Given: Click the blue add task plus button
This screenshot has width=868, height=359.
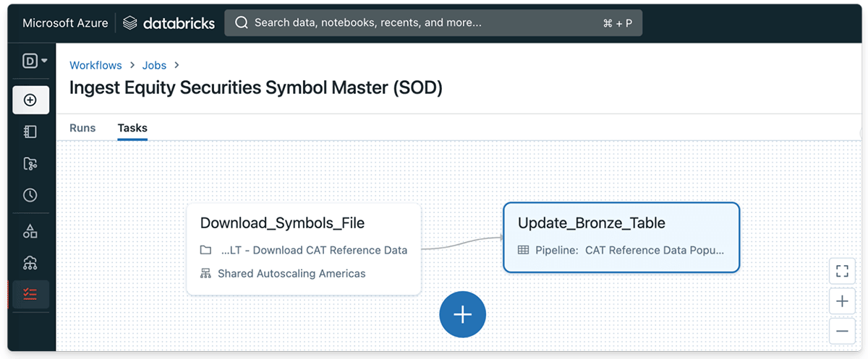Looking at the screenshot, I should tap(462, 315).
